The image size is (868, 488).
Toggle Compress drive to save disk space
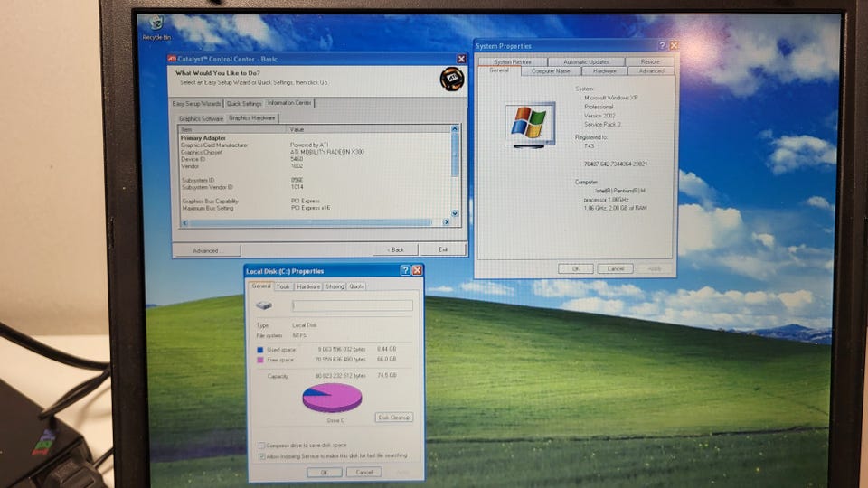click(261, 446)
